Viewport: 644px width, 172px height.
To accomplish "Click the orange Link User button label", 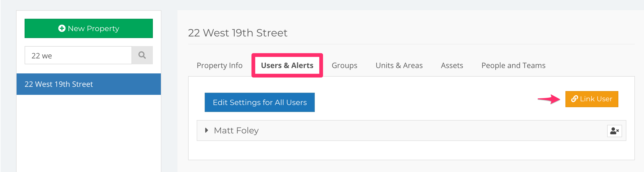I will point(596,99).
